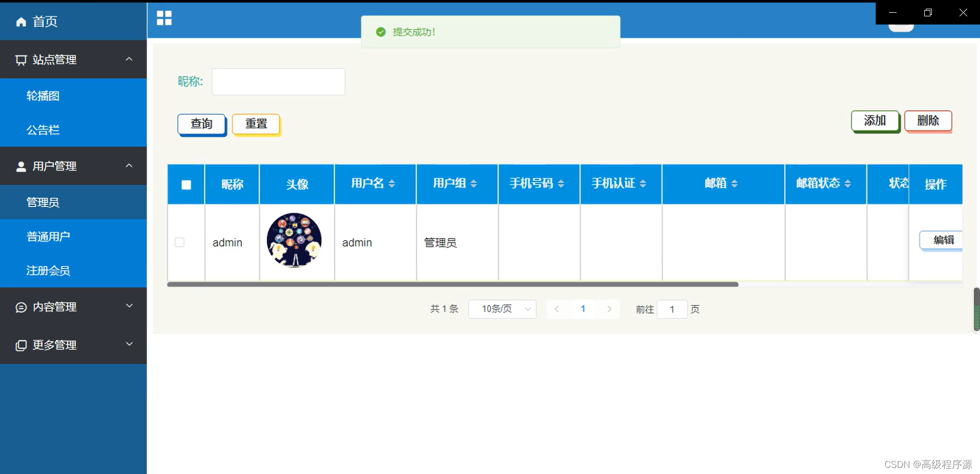Toggle the select-all checkbox in the table header
This screenshot has width=980, height=474.
coord(186,184)
